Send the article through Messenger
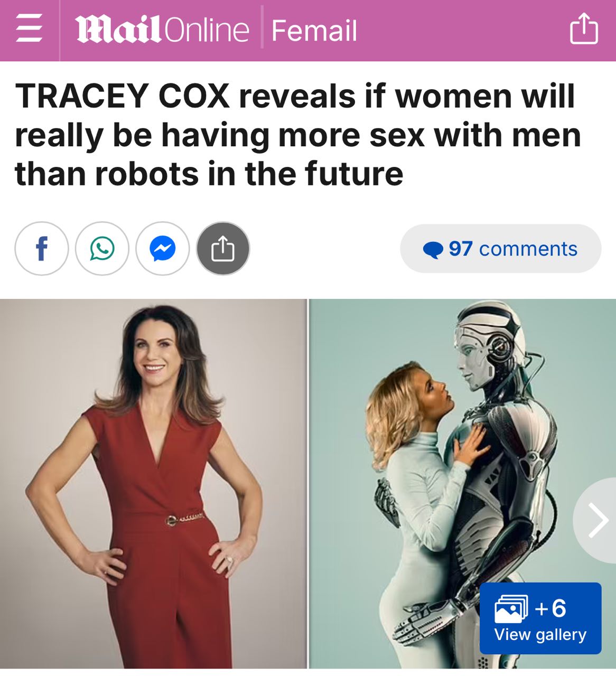616x676 pixels. click(x=163, y=249)
